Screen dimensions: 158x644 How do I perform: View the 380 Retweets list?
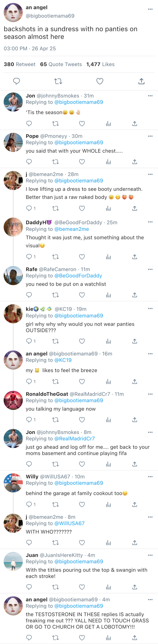click(x=20, y=64)
